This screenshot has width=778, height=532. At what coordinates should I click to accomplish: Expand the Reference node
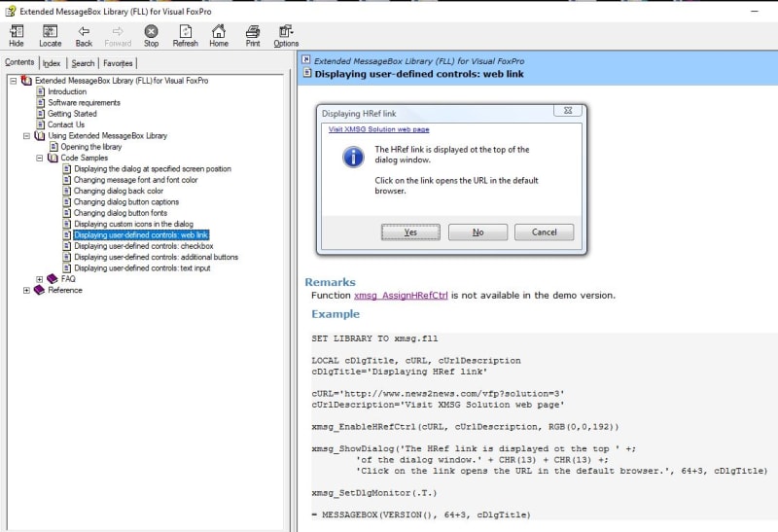click(27, 291)
